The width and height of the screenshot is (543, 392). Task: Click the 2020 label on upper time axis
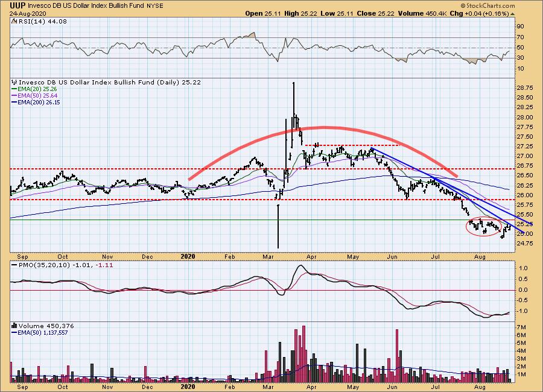[188, 256]
